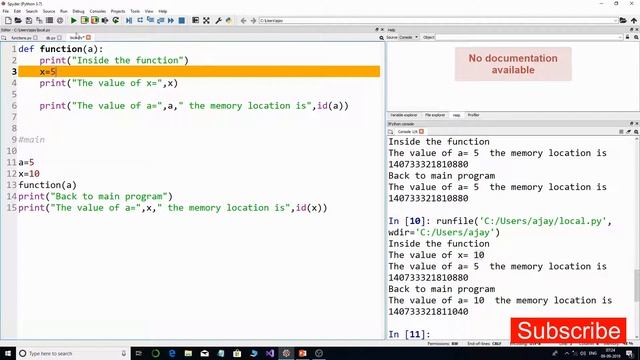Viewport: 640px width, 360px height.
Task: Expand the Object combo box dropdown arrow
Action: [620, 37]
